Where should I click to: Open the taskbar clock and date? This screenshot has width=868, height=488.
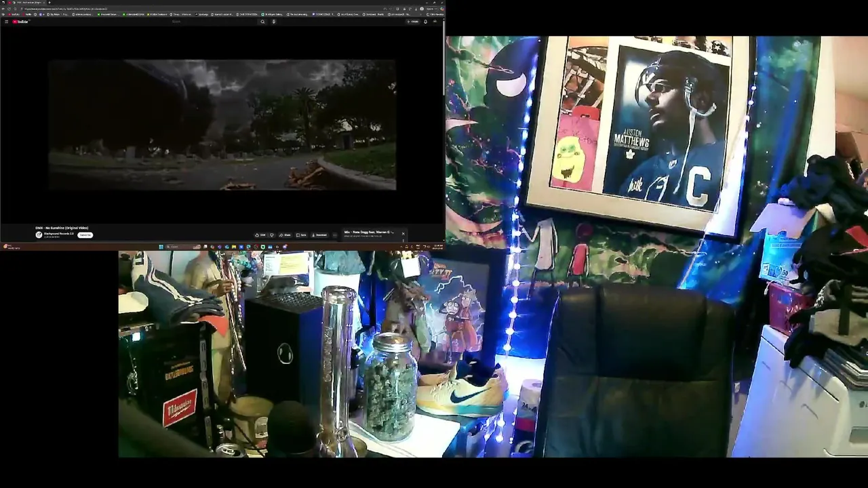(x=436, y=247)
